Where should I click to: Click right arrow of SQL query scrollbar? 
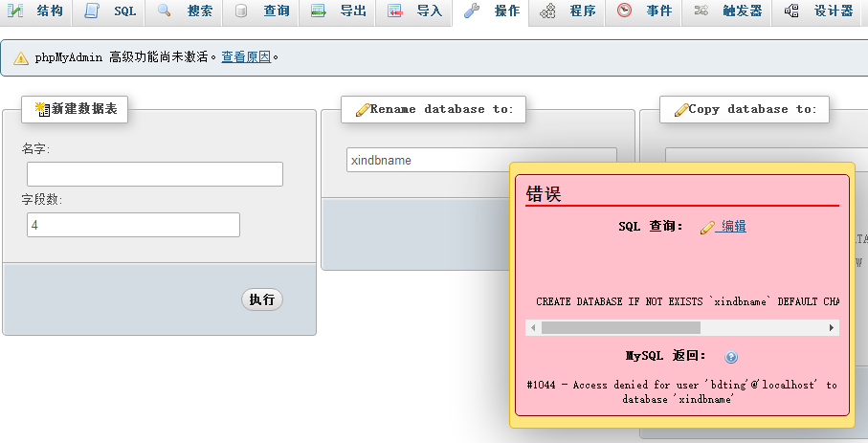832,328
